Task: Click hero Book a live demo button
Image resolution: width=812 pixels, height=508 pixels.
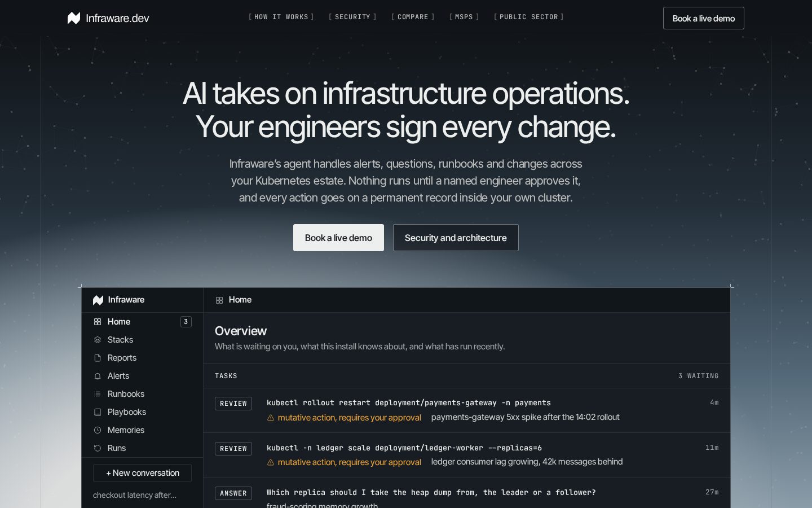Action: [x=338, y=238]
